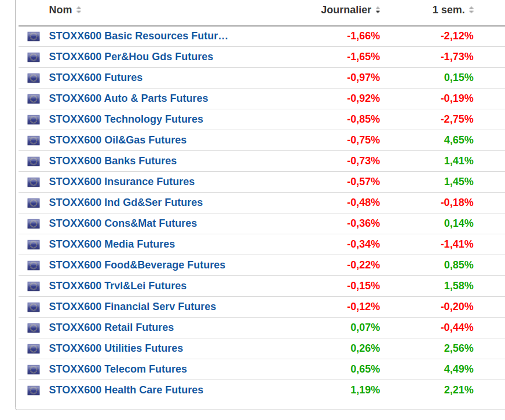The height and width of the screenshot is (420, 505).
Task: Open STOXX600 Financial Serv Futures link
Action: click(132, 307)
